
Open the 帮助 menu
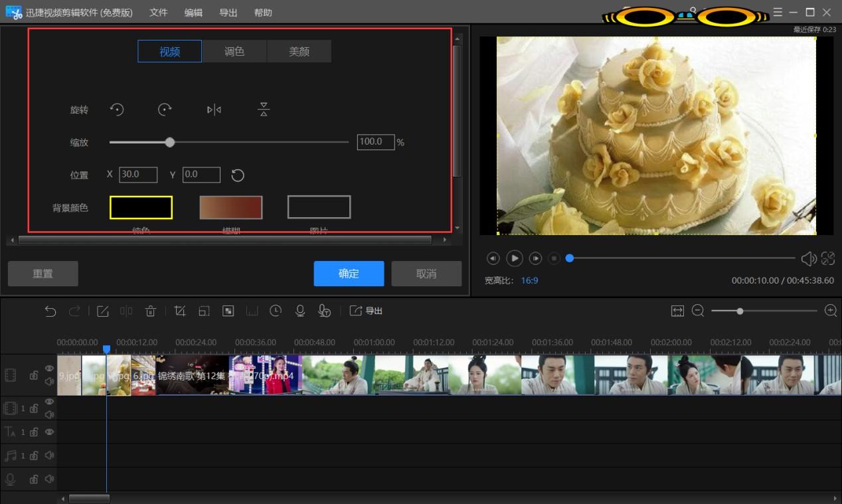(x=263, y=13)
